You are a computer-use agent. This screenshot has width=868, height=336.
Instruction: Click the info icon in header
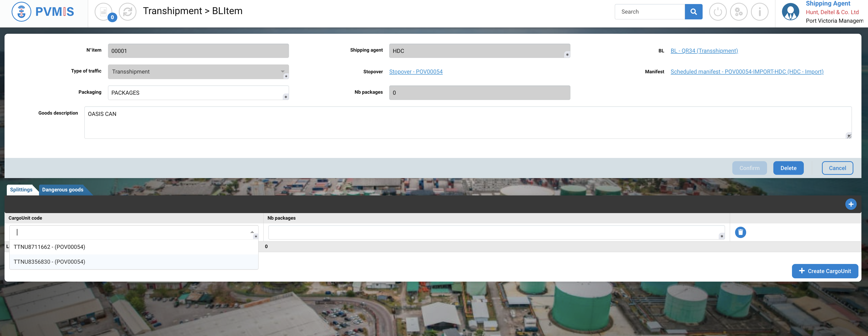pos(759,12)
